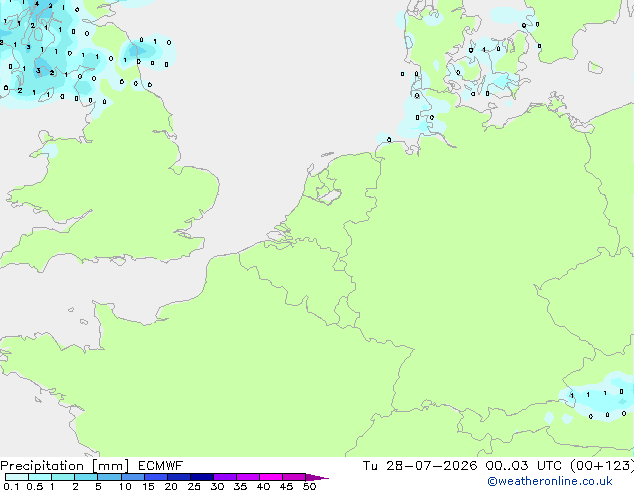Viewport: 634px width, 490px height.
Task: Choose the 2–5 mm legend color swatch
Action: 86,477
